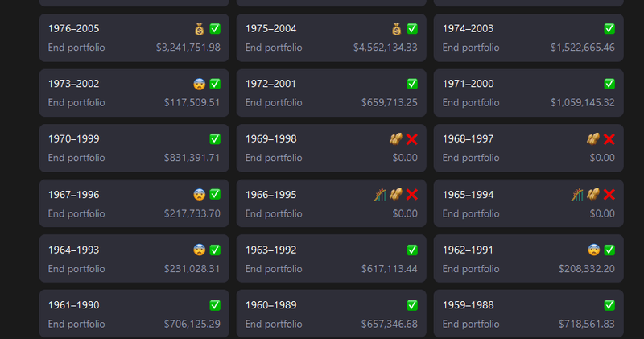
Task: Open the 1967–1996 result card
Action: pyautogui.click(x=134, y=205)
